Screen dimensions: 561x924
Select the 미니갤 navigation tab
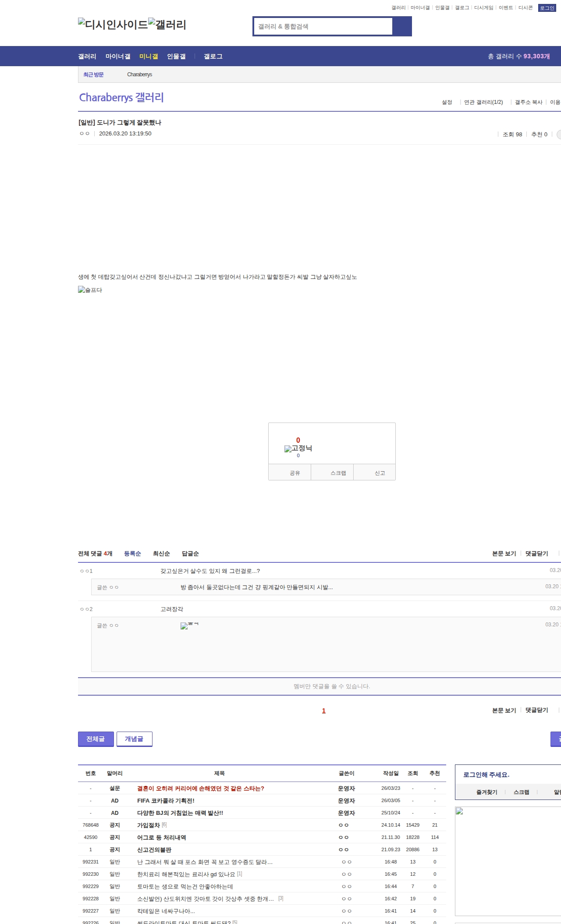tap(149, 57)
